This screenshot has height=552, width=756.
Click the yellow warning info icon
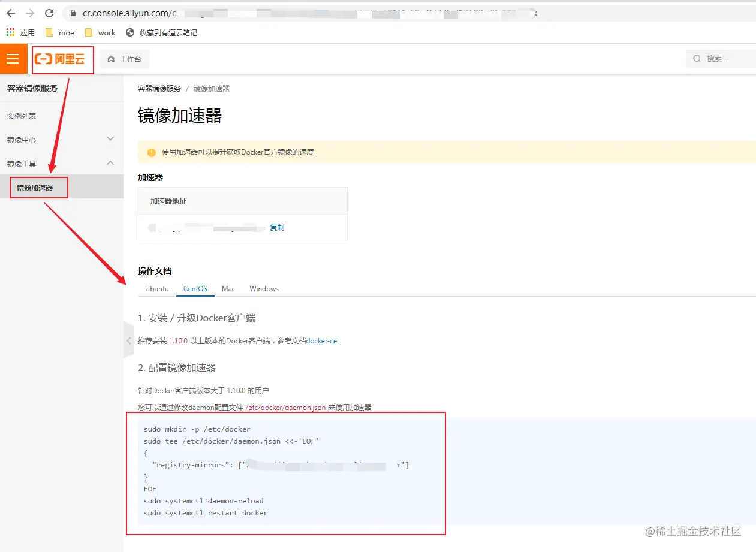[x=152, y=152]
